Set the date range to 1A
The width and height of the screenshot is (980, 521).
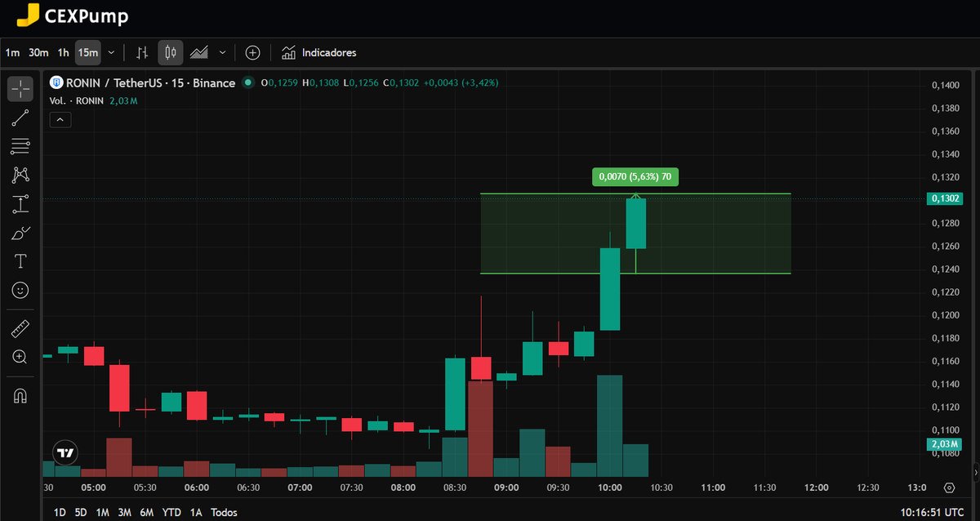click(196, 512)
